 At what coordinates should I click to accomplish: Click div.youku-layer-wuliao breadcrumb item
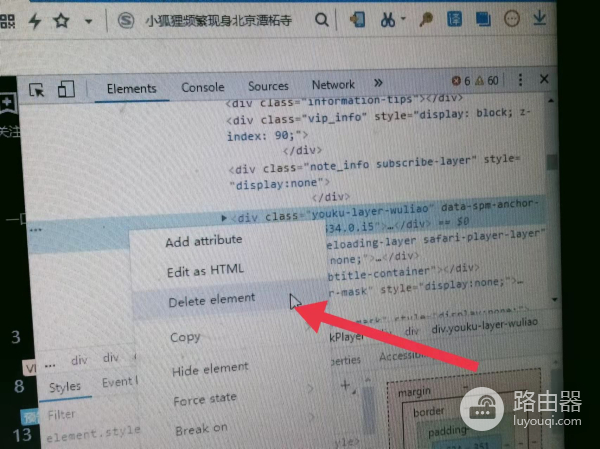(484, 324)
